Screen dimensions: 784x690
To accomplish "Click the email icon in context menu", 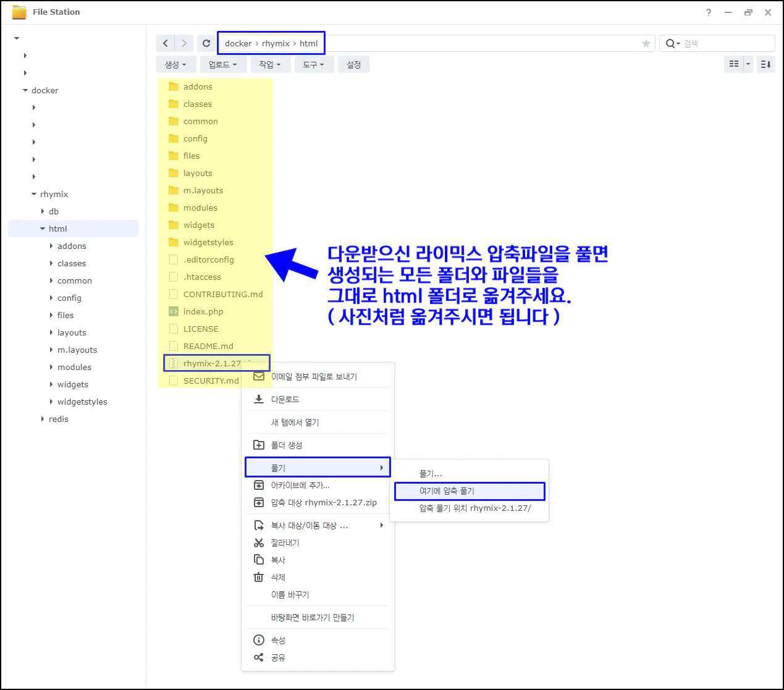I will click(x=259, y=376).
